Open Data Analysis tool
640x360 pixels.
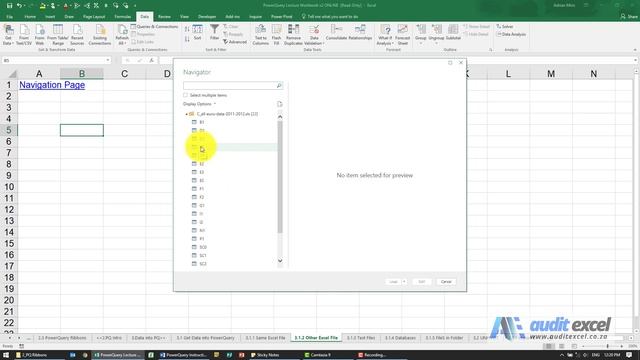point(511,34)
